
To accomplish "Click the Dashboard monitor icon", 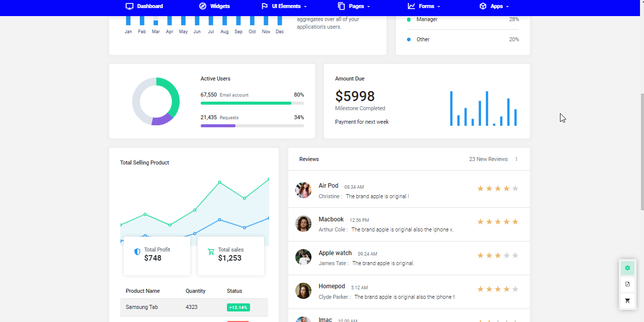I will click(129, 6).
